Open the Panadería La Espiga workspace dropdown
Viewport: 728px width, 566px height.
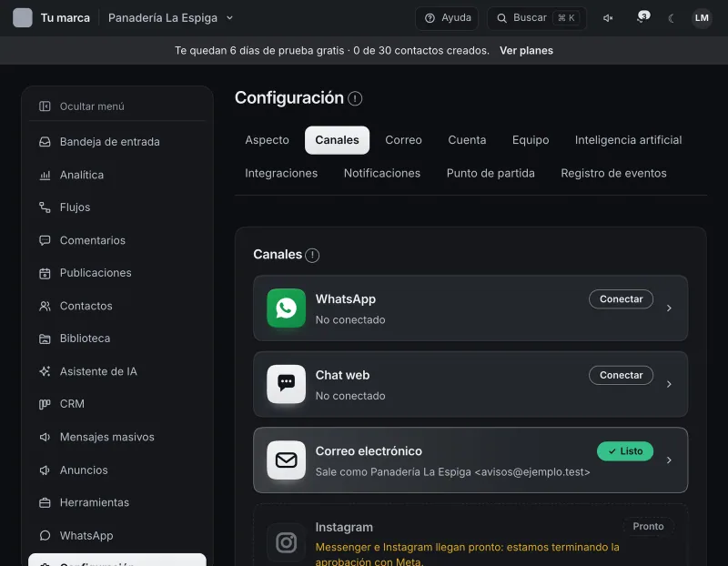[x=170, y=17]
